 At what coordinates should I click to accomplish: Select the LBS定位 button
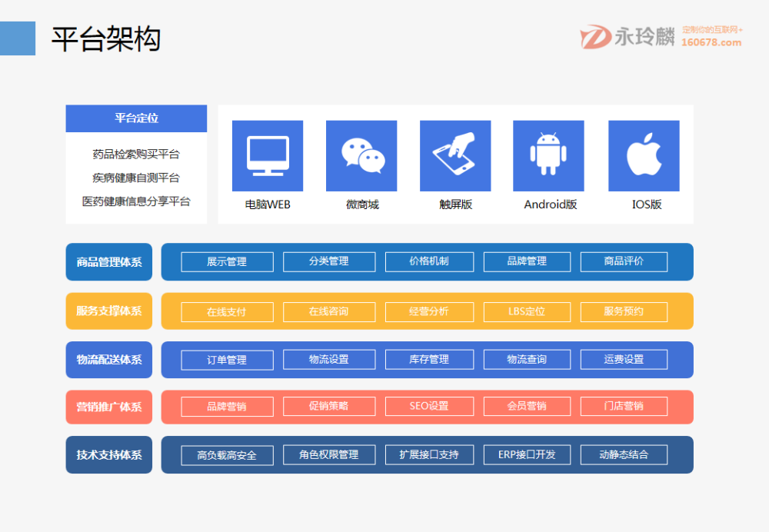coord(527,311)
